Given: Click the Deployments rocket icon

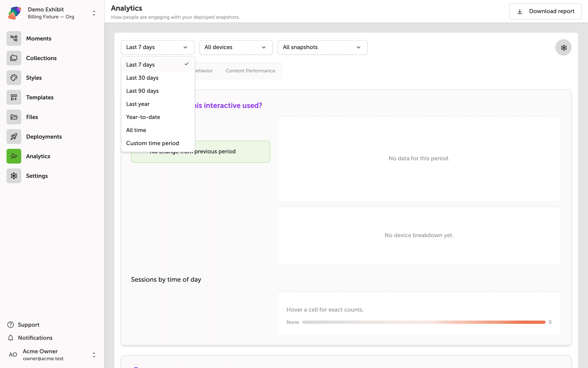Looking at the screenshot, I should [14, 137].
